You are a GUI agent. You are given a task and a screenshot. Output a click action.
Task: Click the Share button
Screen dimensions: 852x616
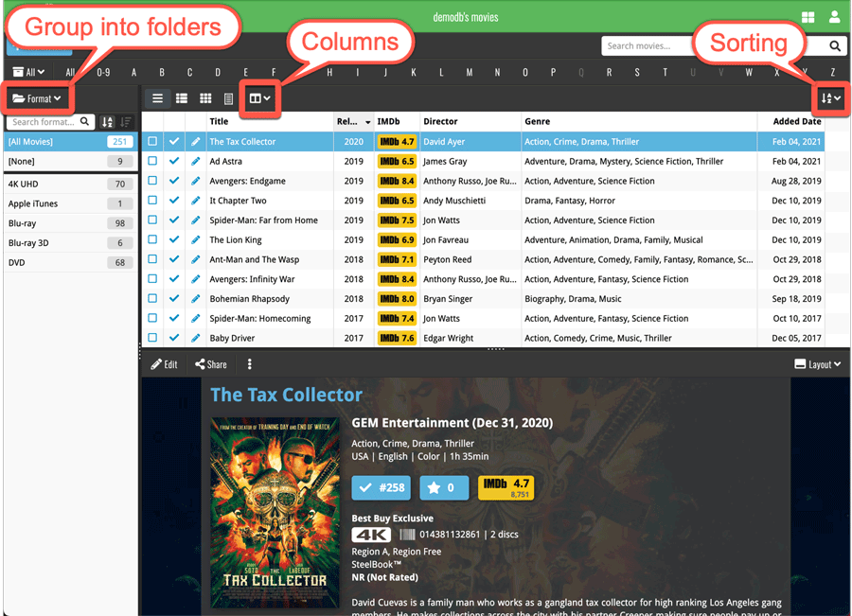[211, 364]
